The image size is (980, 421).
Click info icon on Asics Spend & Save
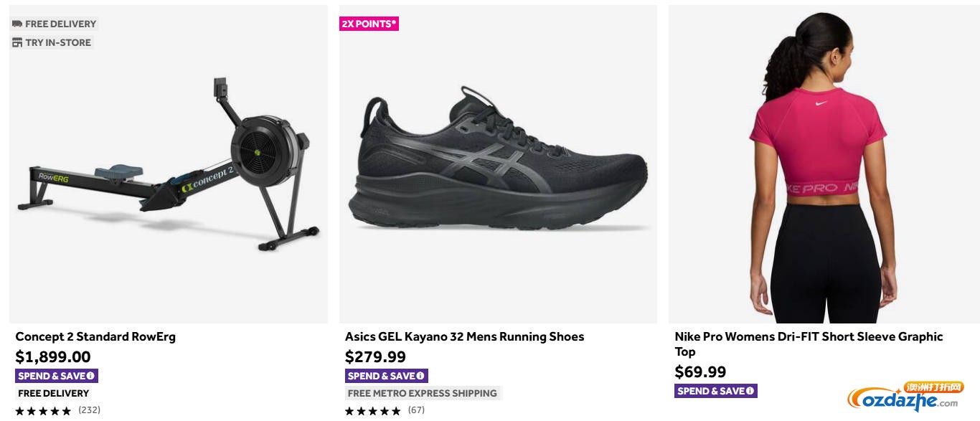click(420, 376)
